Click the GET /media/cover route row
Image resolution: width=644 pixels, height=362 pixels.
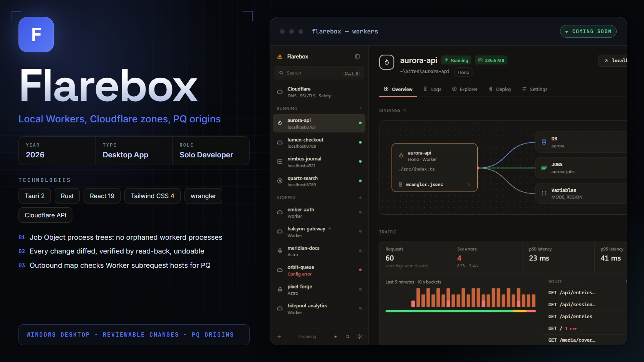tap(584, 340)
